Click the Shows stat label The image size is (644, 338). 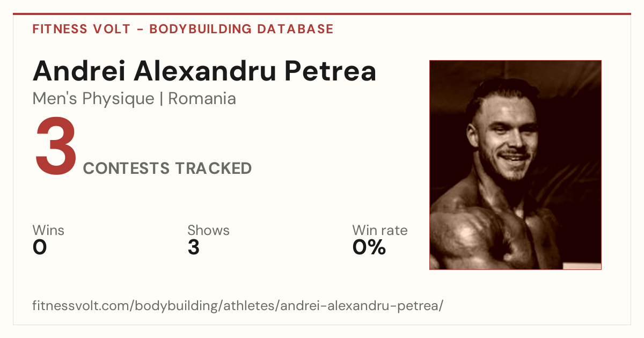(x=208, y=231)
